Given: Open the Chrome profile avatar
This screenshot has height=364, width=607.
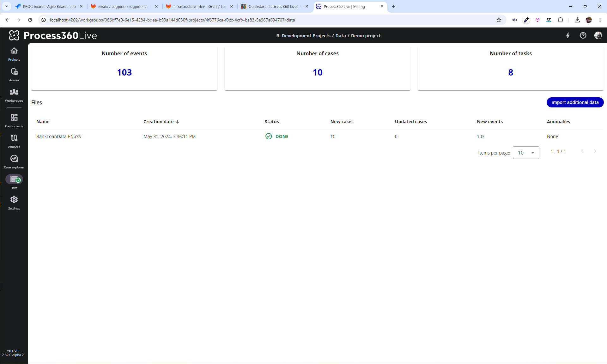Looking at the screenshot, I should [588, 20].
